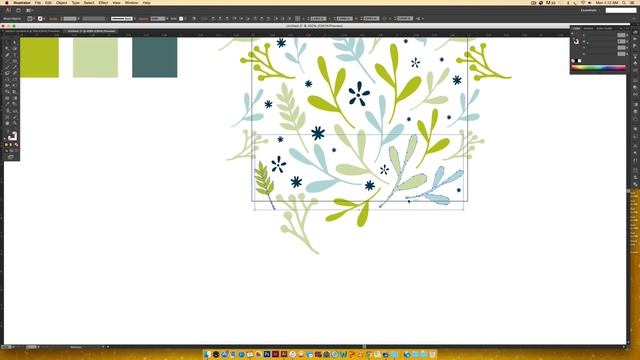Click the Cyan slider in the Color panel

(x=601, y=35)
